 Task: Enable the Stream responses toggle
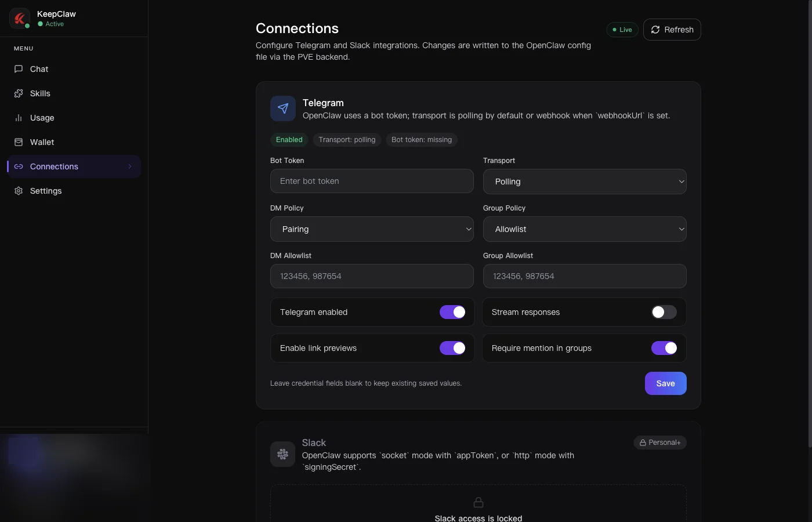pyautogui.click(x=664, y=312)
